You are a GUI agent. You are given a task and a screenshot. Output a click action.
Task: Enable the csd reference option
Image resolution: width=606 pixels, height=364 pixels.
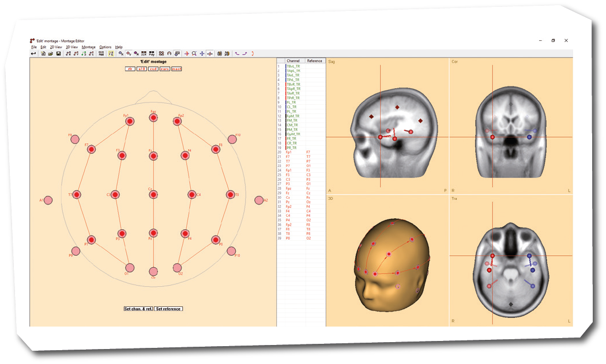point(152,69)
